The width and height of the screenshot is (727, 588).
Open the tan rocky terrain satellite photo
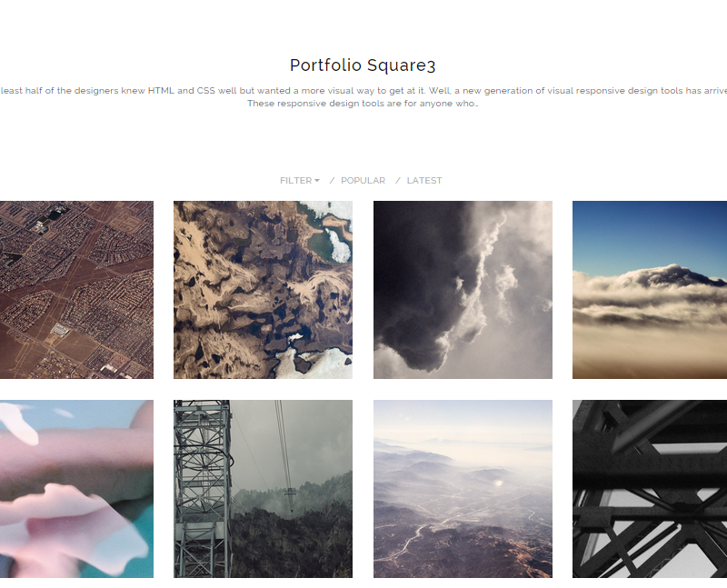pyautogui.click(x=263, y=290)
